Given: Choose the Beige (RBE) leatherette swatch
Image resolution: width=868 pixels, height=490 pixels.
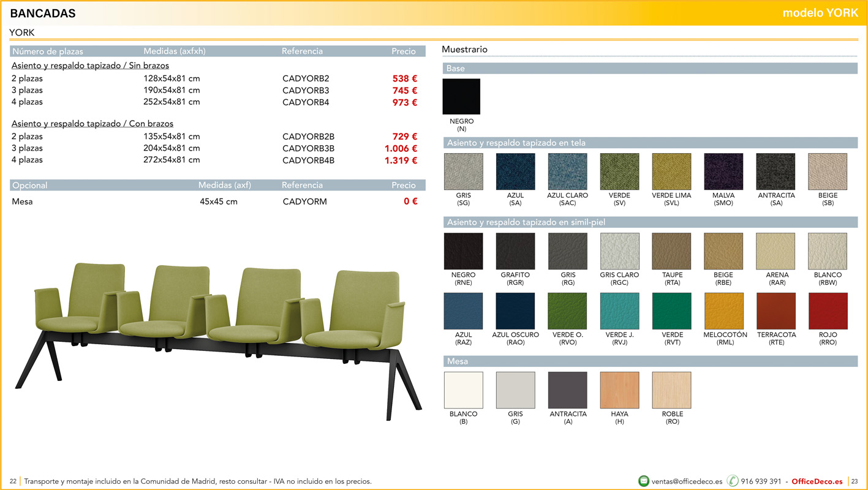Looking at the screenshot, I should [723, 251].
